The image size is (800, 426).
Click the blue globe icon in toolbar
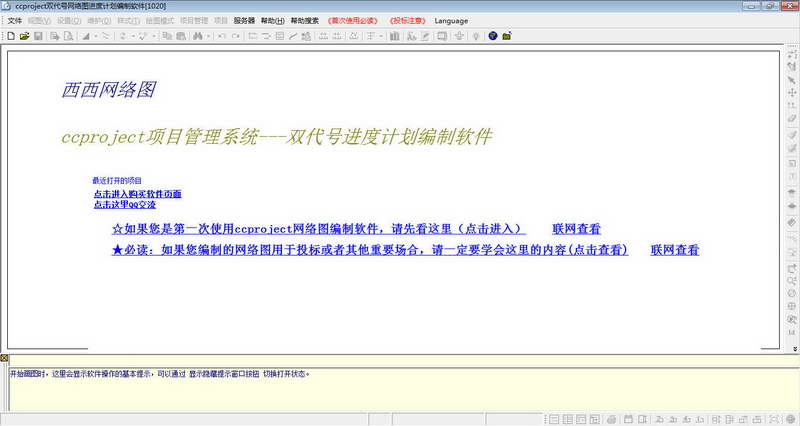pos(493,36)
